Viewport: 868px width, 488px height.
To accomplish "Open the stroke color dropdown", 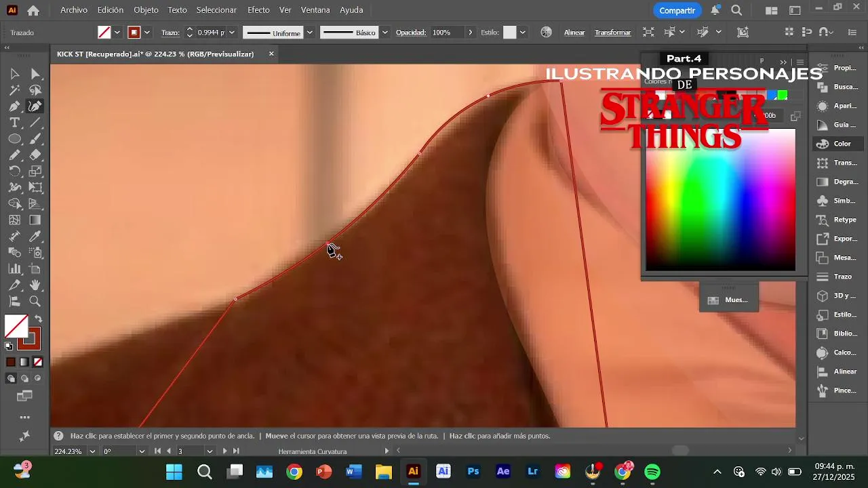I will pos(147,32).
